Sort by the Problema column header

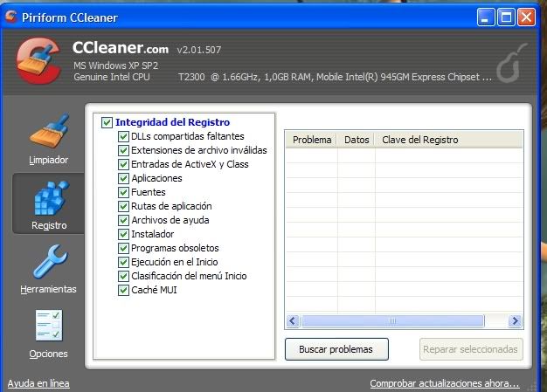coord(312,140)
